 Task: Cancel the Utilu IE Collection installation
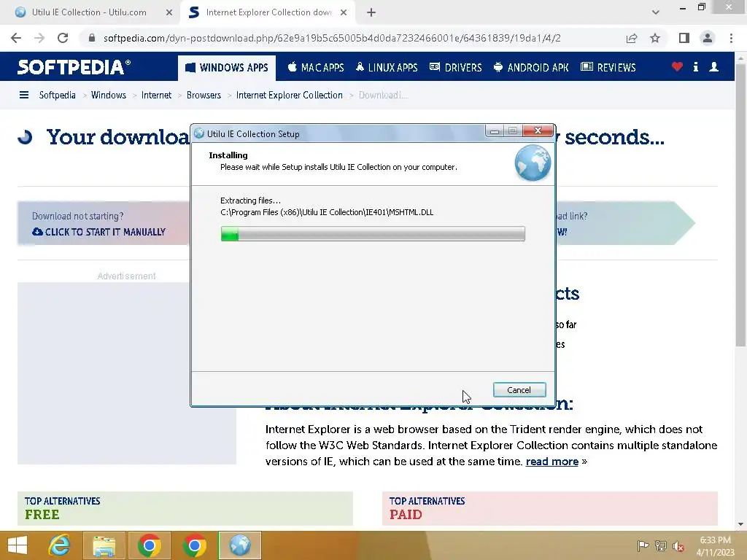click(x=519, y=390)
